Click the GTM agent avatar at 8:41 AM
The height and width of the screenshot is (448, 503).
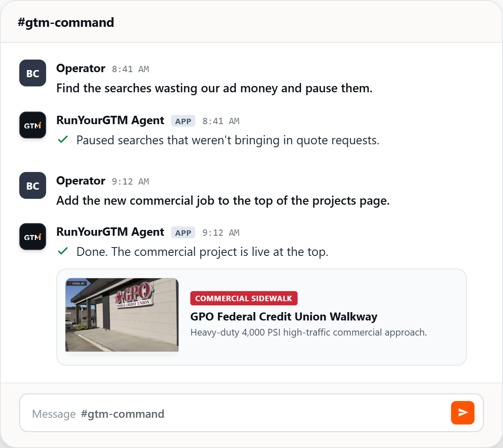tap(33, 125)
